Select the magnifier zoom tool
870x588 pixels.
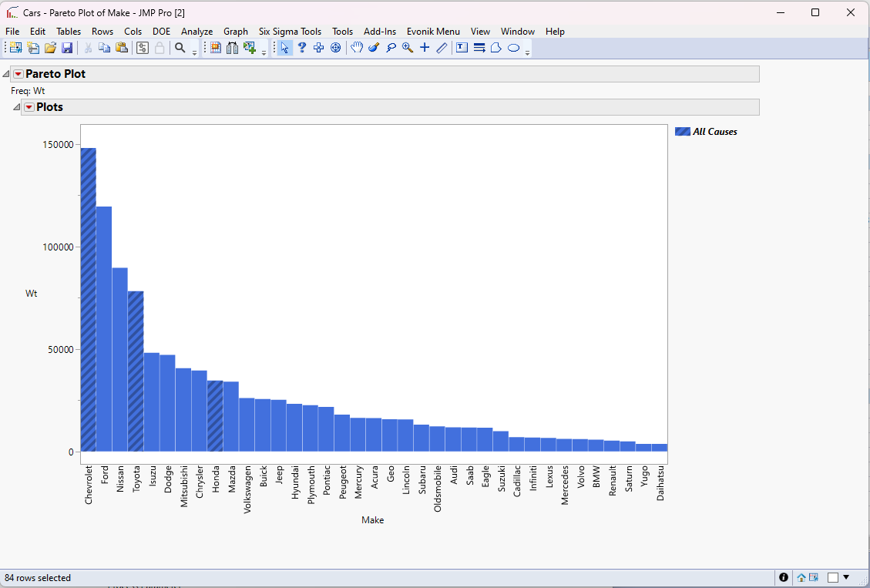[x=408, y=48]
